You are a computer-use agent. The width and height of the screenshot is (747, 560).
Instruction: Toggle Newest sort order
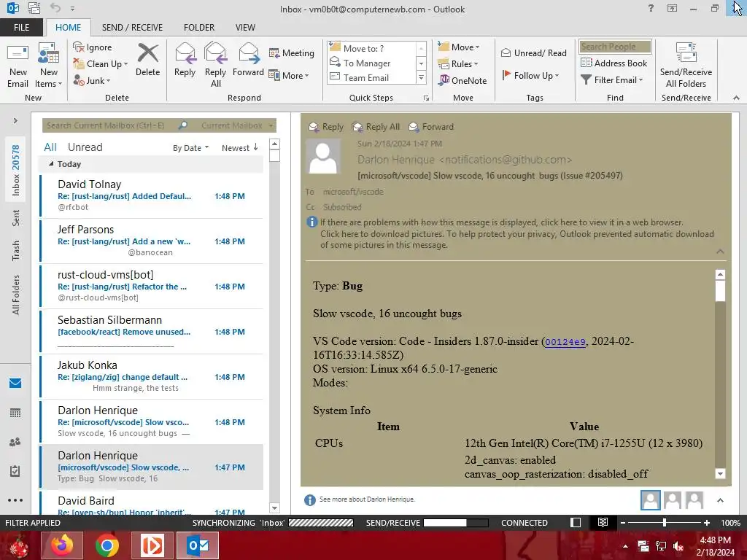pos(239,148)
